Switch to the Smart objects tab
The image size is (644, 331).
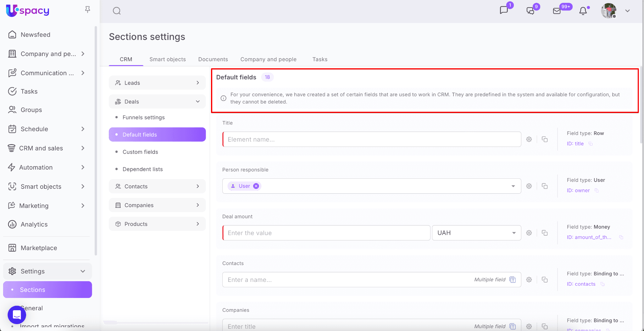(x=167, y=59)
